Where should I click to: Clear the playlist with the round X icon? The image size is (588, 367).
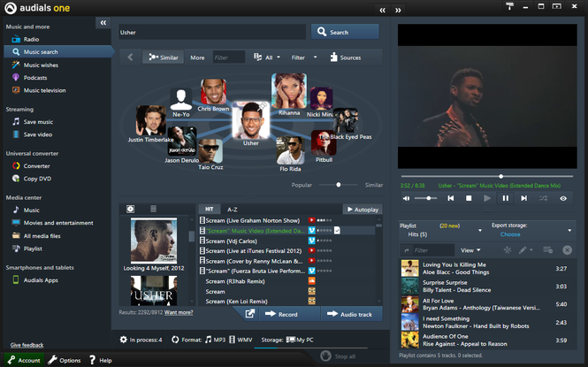point(568,250)
